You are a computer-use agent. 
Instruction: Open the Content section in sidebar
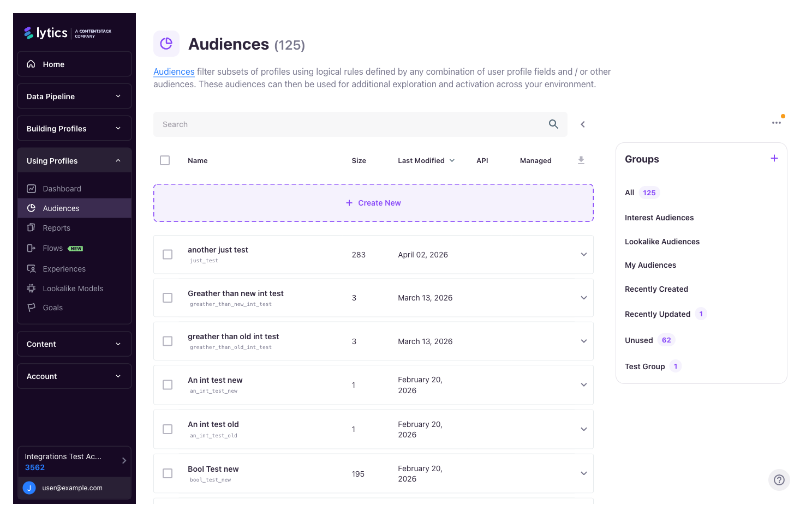(x=74, y=344)
